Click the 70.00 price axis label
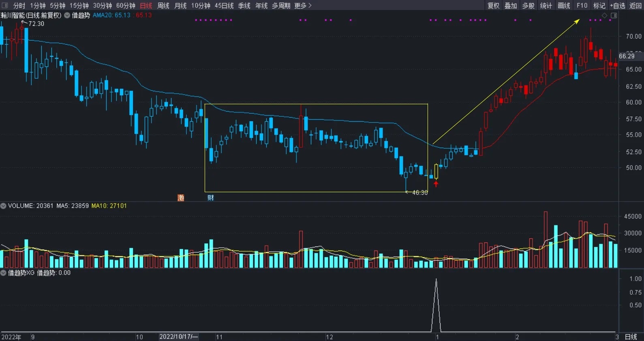This screenshot has height=341, width=644. [633, 36]
